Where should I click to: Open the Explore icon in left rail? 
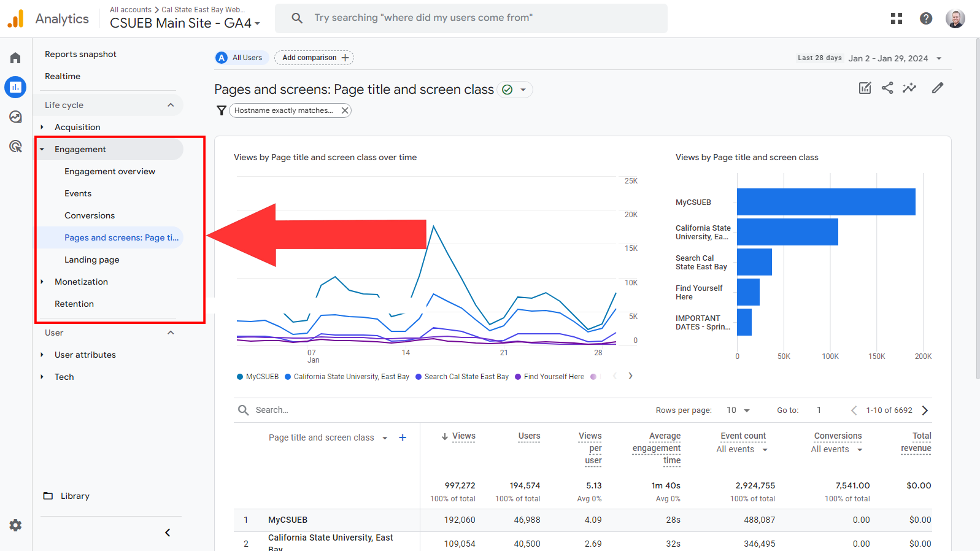tap(15, 117)
